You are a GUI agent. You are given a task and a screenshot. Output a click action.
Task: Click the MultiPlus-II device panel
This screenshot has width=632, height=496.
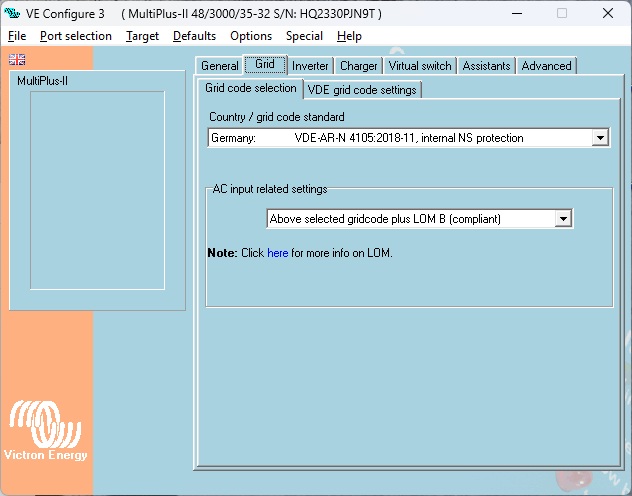pyautogui.click(x=97, y=190)
